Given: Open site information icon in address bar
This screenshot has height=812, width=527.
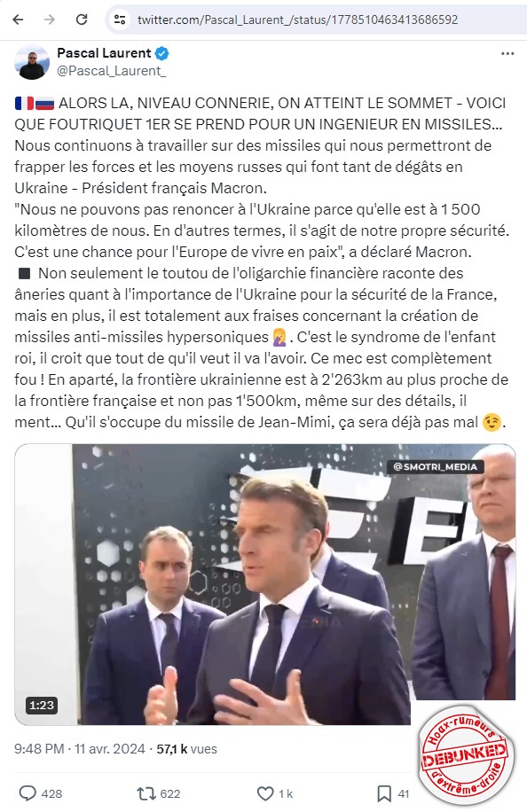Looking at the screenshot, I should 120,20.
